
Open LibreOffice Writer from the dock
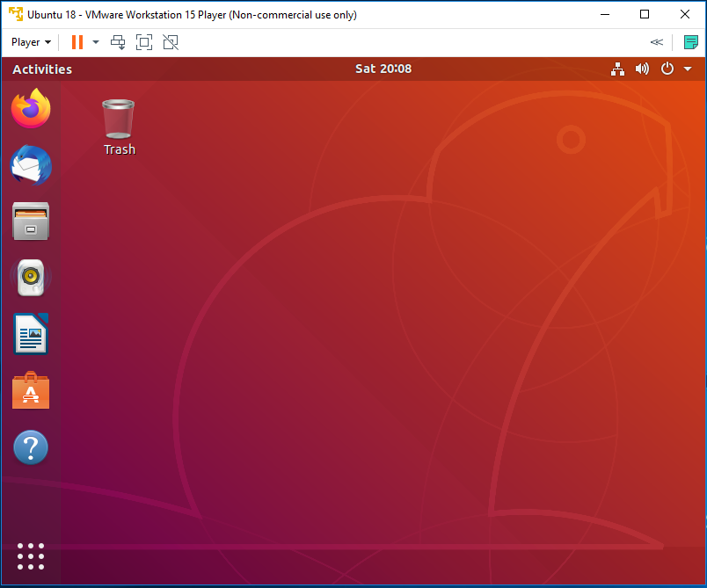click(31, 334)
